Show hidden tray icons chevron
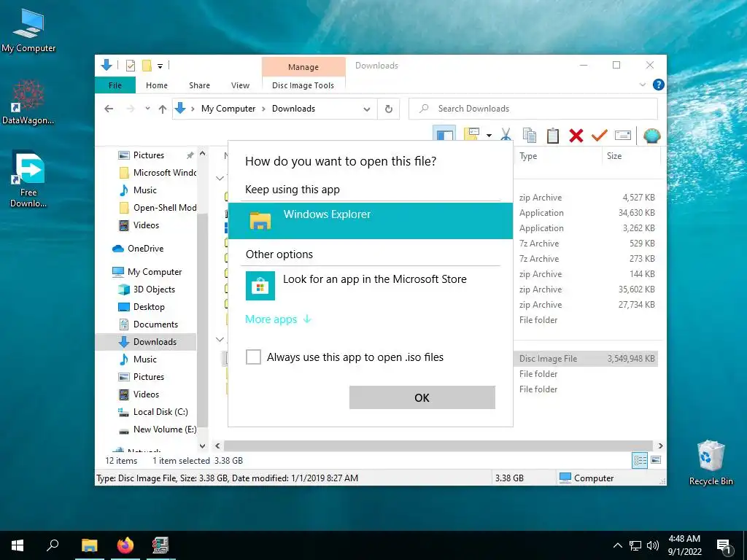This screenshot has width=747, height=560. click(617, 545)
